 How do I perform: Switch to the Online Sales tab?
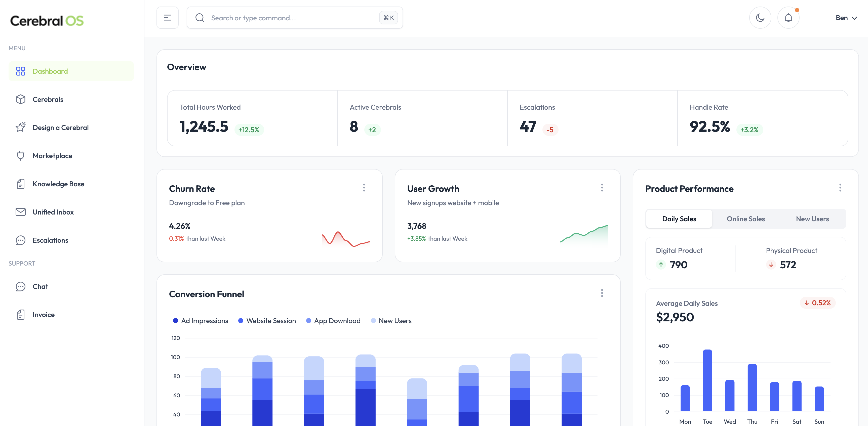coord(745,219)
